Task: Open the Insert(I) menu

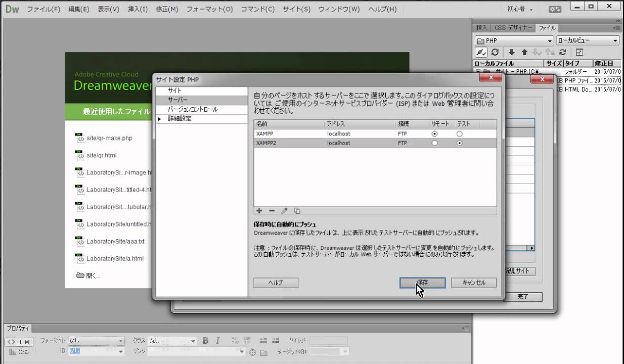Action: tap(138, 9)
